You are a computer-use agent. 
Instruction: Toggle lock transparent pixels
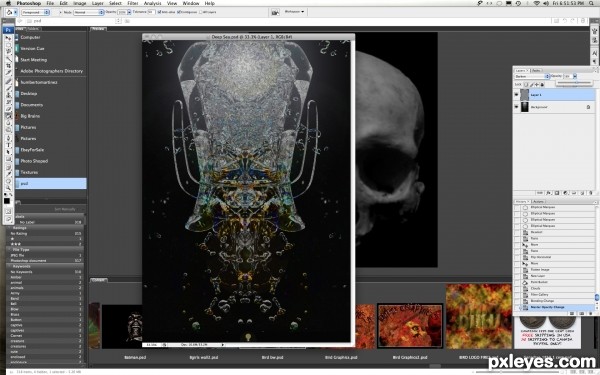(x=526, y=85)
